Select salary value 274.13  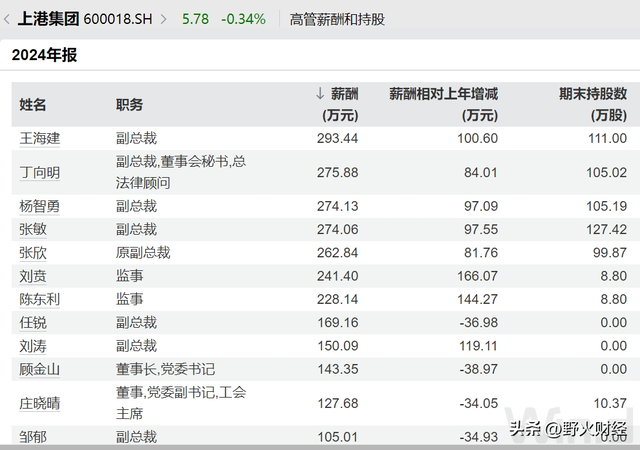pyautogui.click(x=338, y=206)
